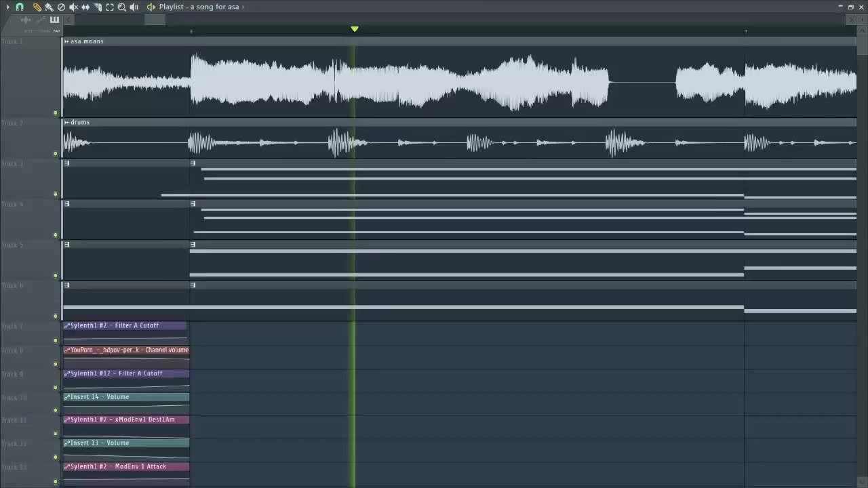Screen dimensions: 868x488
Task: Select Insert 13 - Volume automation clip
Action: click(126, 443)
